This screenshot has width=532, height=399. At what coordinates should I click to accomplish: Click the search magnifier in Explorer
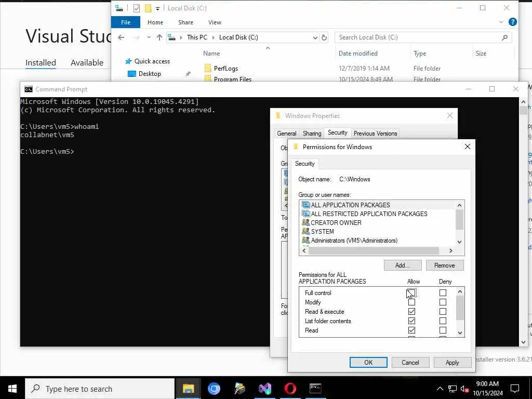click(504, 37)
